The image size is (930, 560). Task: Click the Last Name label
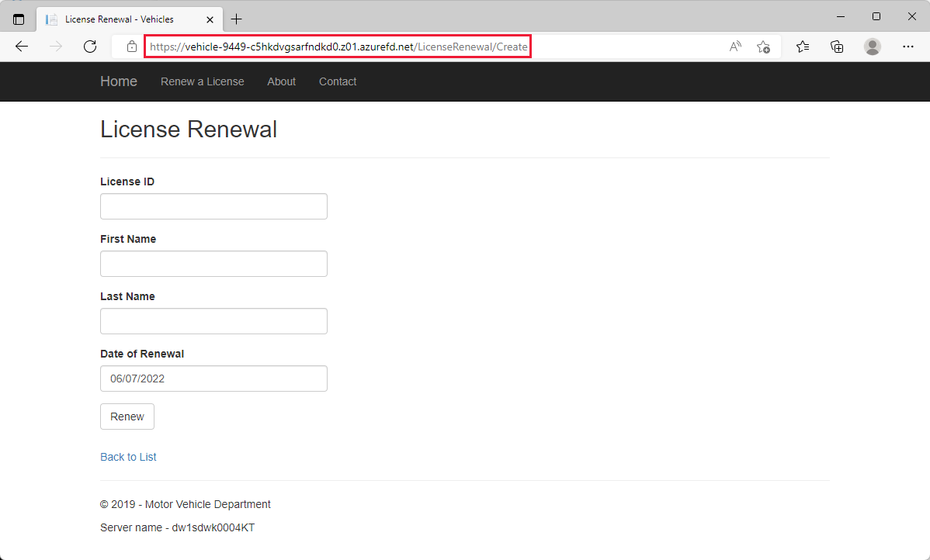pyautogui.click(x=127, y=297)
